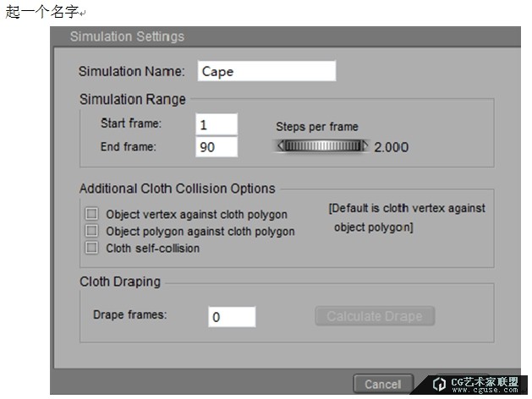Viewport: 532px width, 399px height.
Task: Enable Object vertex against cloth polygon
Action: click(x=91, y=214)
